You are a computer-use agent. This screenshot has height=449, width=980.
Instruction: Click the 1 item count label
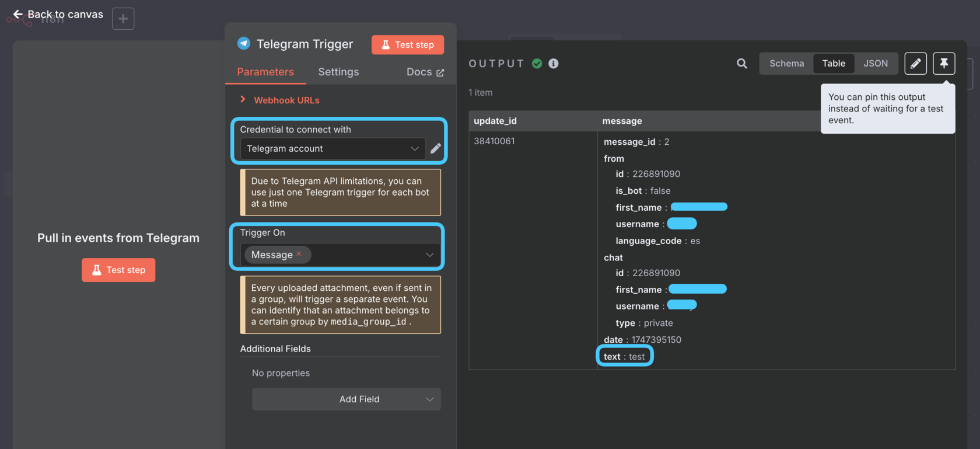click(x=481, y=92)
